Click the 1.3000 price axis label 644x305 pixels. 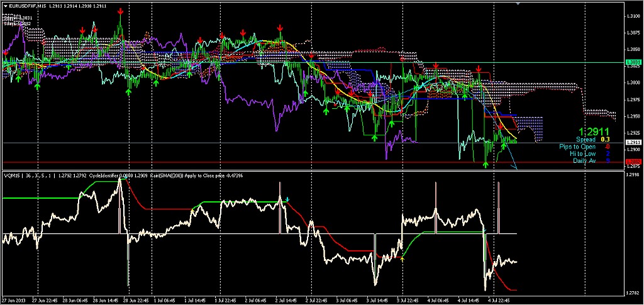632,83
